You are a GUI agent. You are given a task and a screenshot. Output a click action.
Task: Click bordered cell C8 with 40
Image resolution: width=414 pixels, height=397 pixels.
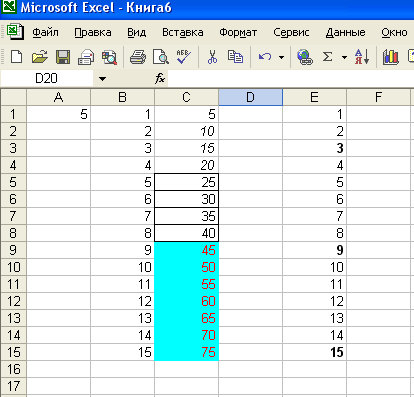point(186,233)
